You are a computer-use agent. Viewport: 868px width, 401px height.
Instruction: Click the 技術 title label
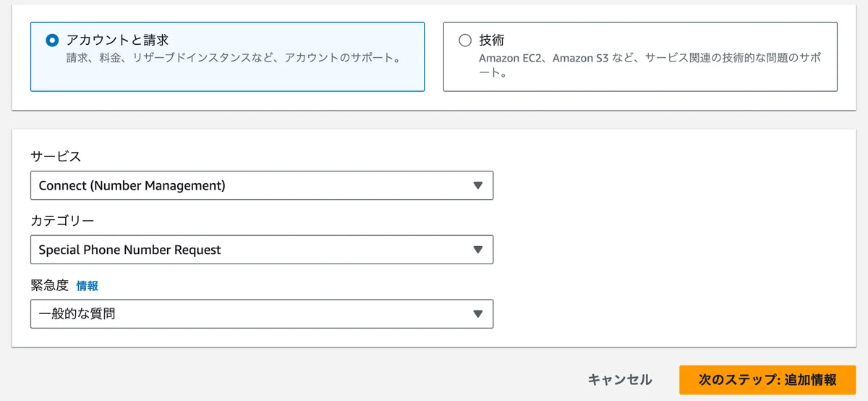click(x=491, y=40)
